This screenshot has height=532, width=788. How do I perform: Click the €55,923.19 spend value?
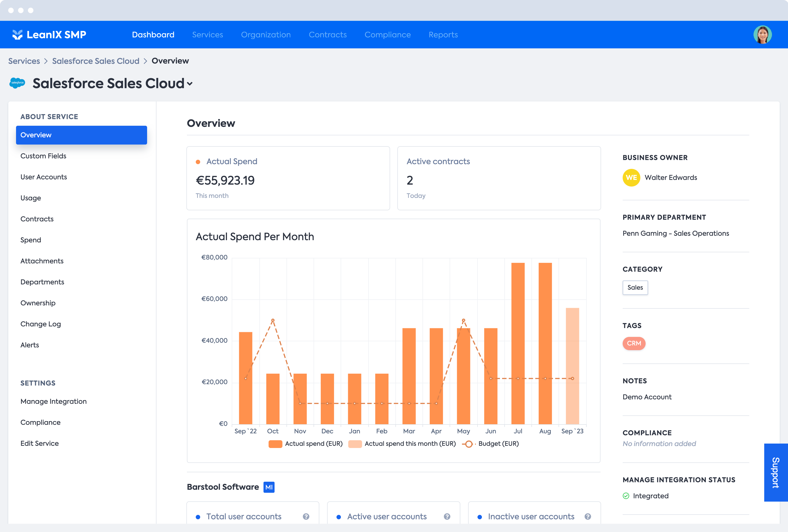(225, 180)
